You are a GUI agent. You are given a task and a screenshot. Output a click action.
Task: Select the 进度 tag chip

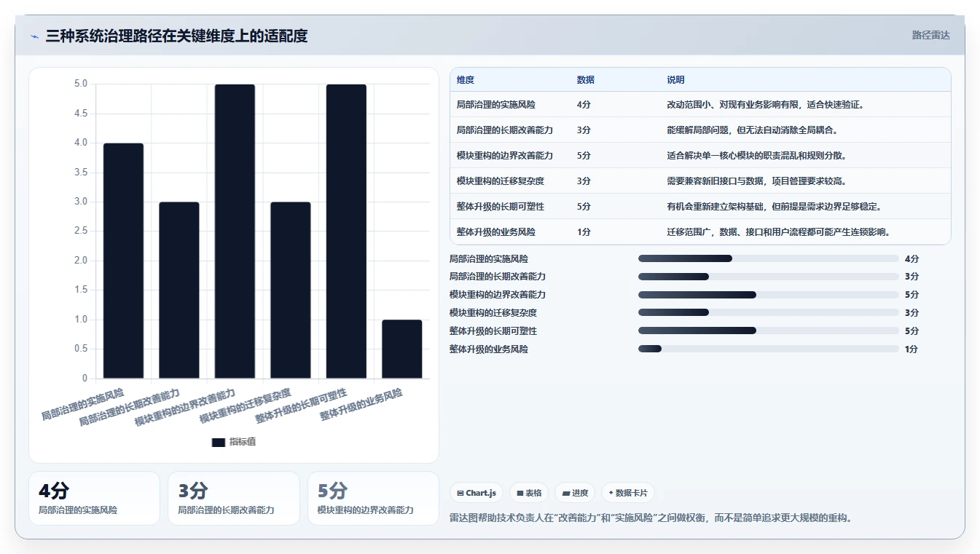[575, 493]
